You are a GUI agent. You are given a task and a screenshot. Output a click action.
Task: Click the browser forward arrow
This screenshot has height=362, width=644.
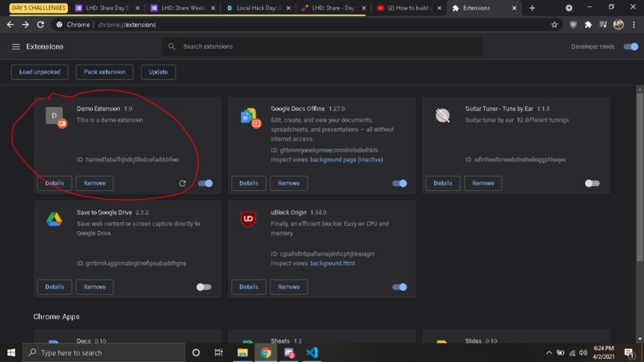pos(26,25)
